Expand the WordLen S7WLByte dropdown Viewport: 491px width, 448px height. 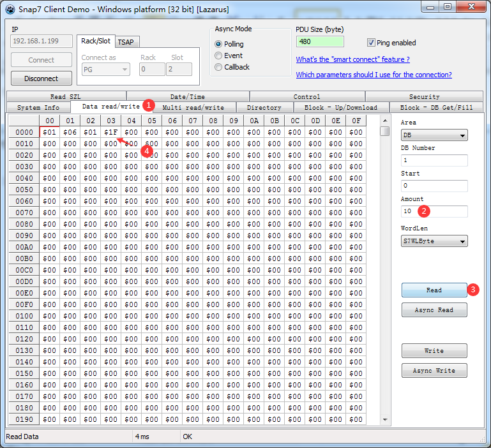434,241
